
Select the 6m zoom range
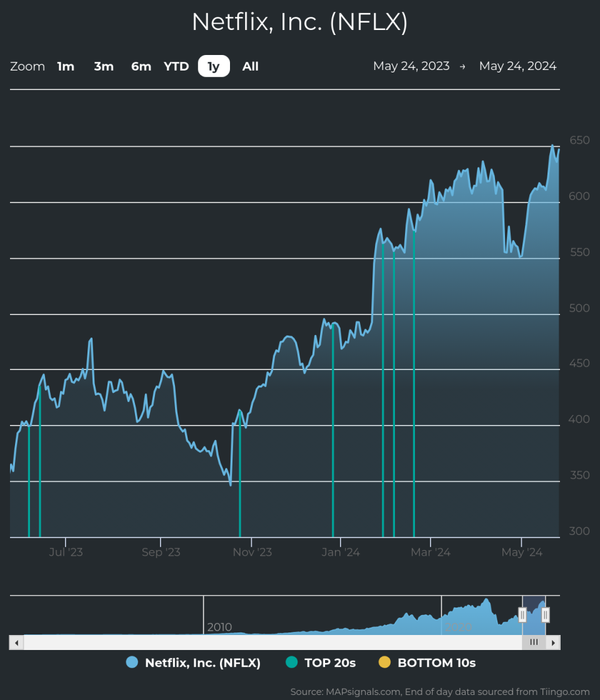(141, 66)
